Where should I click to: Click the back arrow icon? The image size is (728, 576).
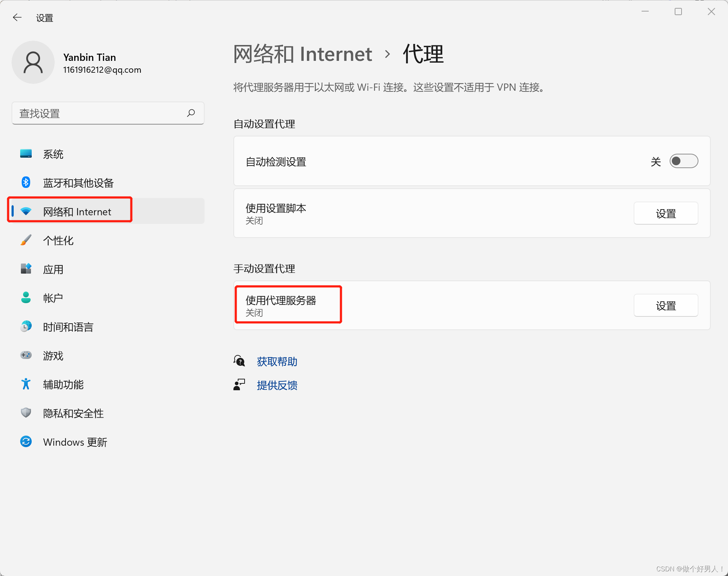(17, 17)
